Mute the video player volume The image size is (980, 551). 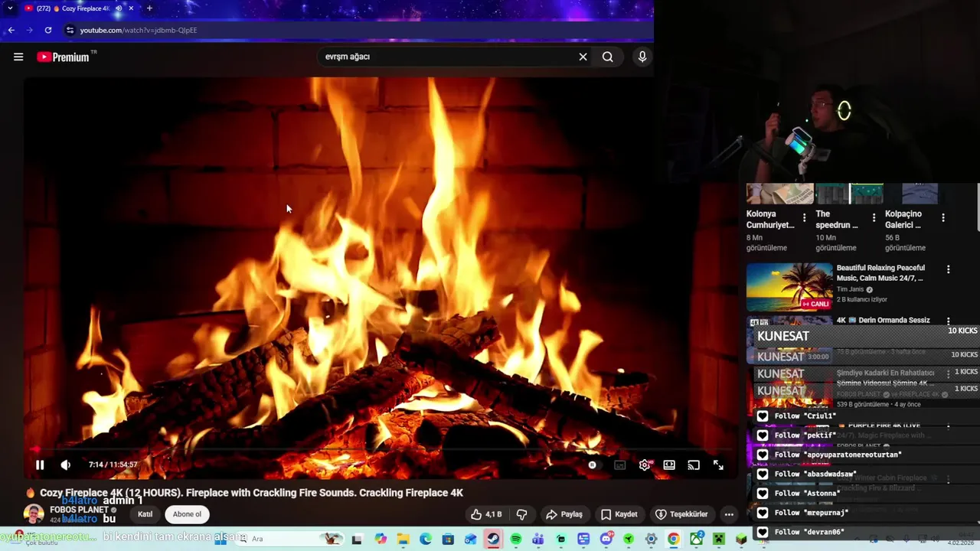pyautogui.click(x=66, y=465)
